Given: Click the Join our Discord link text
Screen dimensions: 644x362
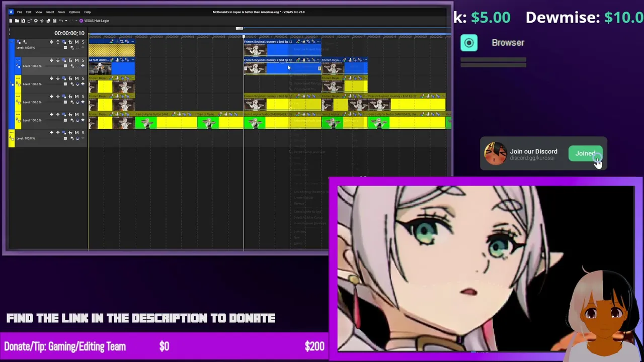Looking at the screenshot, I should pos(533,151).
